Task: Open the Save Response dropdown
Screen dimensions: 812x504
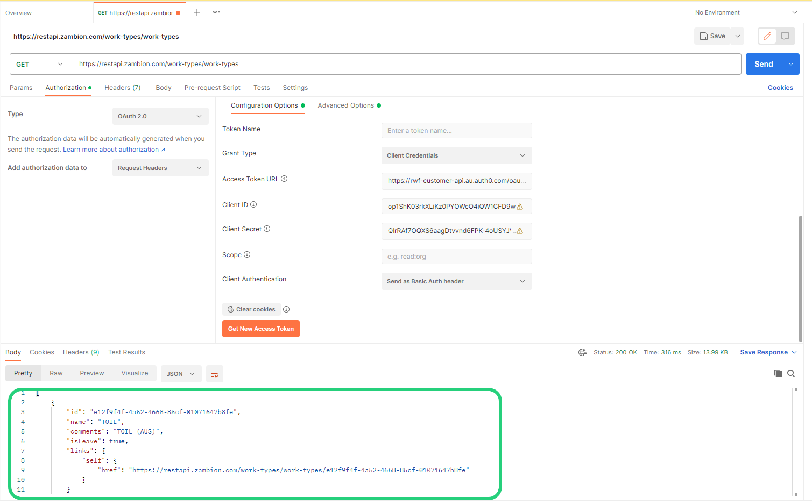Action: pos(768,352)
